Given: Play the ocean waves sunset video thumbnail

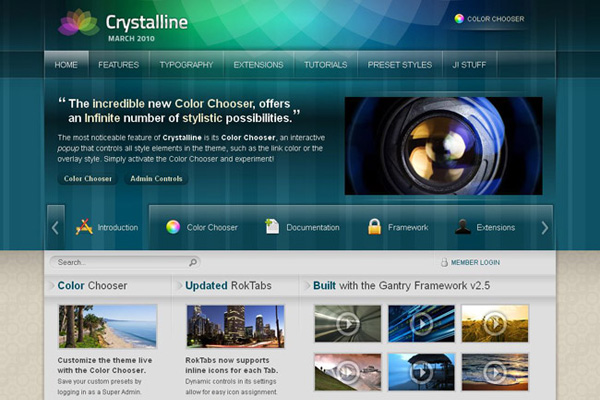Looking at the screenshot, I should pos(495,372).
